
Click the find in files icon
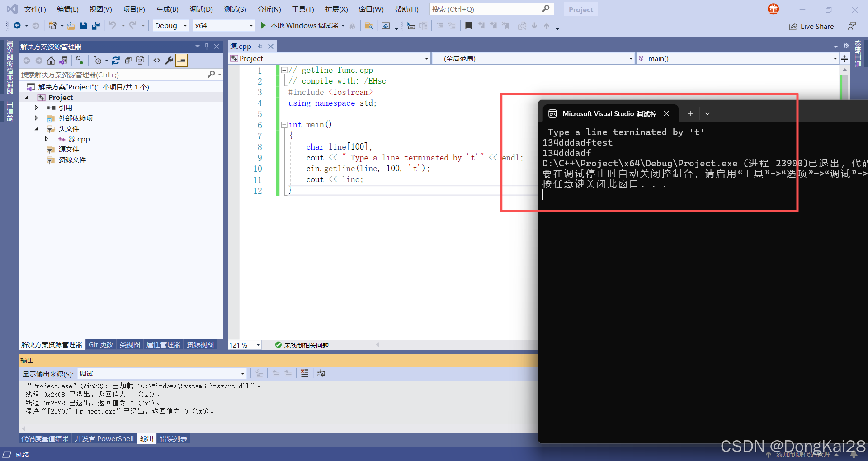pos(369,26)
